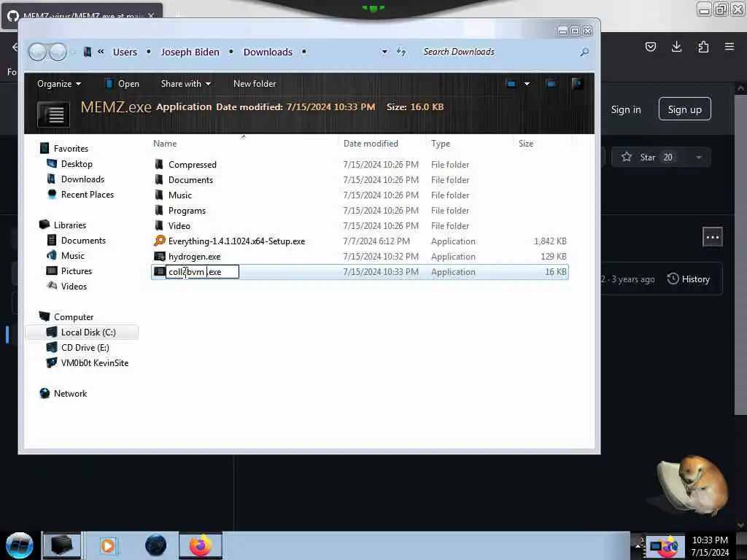The width and height of the screenshot is (747, 560).
Task: Open Recent Places in sidebar
Action: (x=87, y=194)
